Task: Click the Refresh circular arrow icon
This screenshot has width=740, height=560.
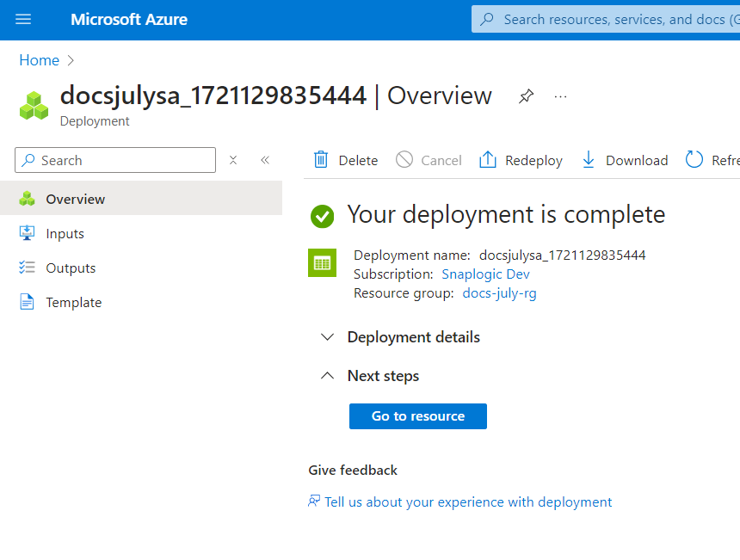Action: click(694, 160)
